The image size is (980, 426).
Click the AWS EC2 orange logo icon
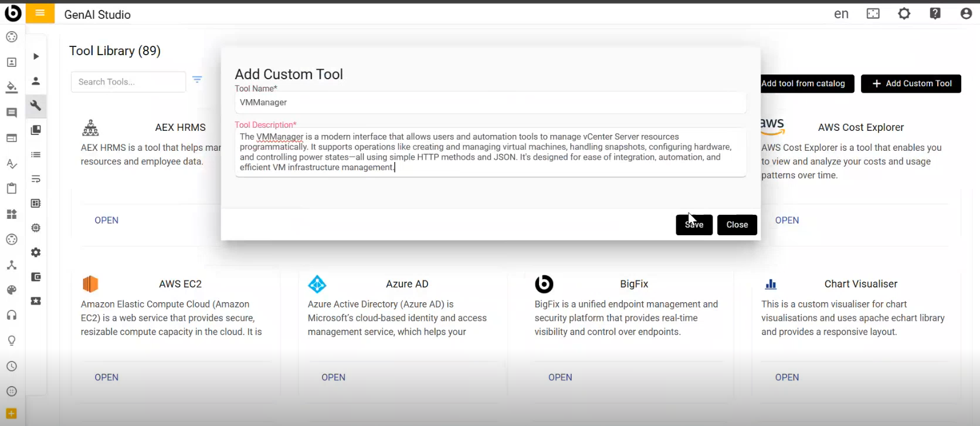tap(90, 284)
